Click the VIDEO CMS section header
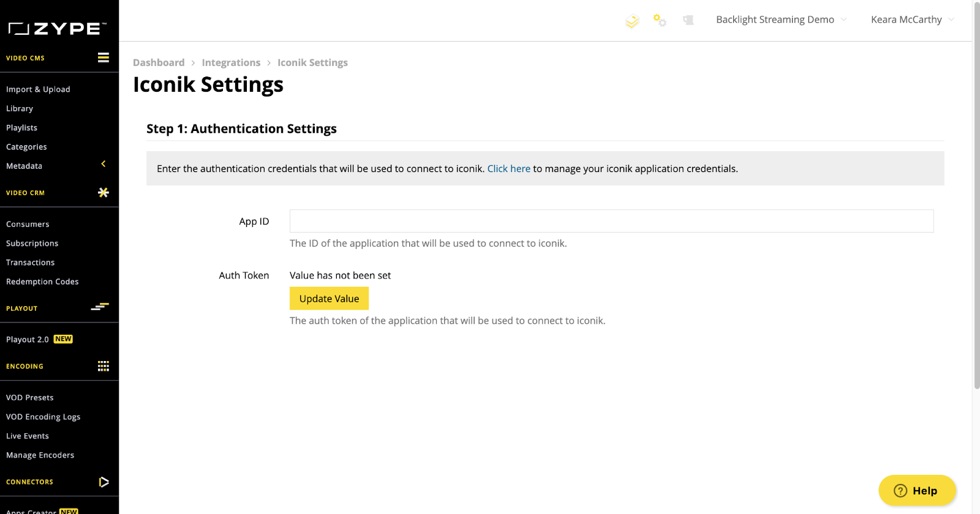 point(25,58)
